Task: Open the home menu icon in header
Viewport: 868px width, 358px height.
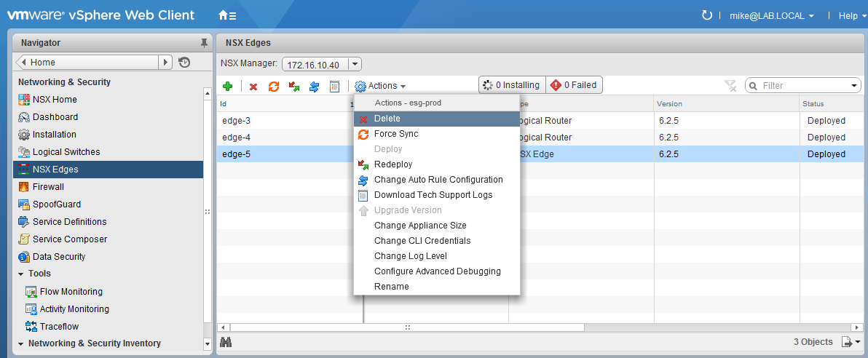Action: tap(227, 15)
